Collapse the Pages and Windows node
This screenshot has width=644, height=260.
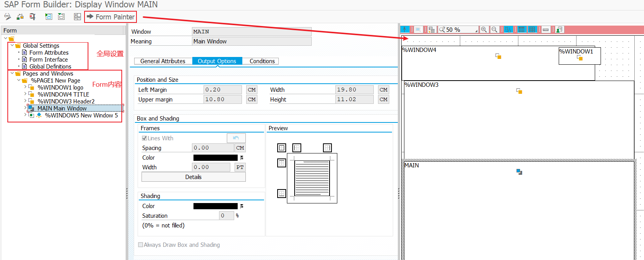point(12,73)
